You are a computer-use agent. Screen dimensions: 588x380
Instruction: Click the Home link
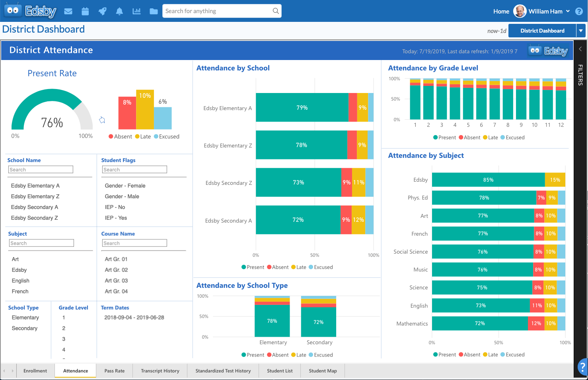(x=501, y=12)
